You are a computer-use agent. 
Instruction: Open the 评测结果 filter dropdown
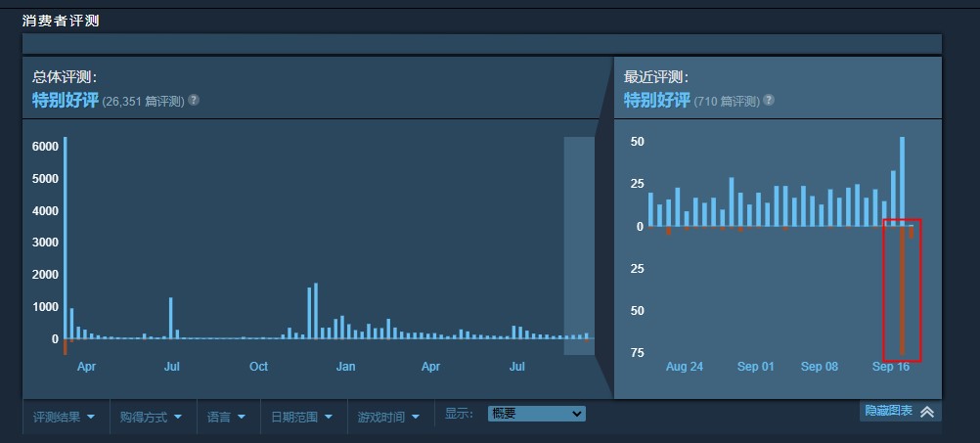click(x=65, y=417)
